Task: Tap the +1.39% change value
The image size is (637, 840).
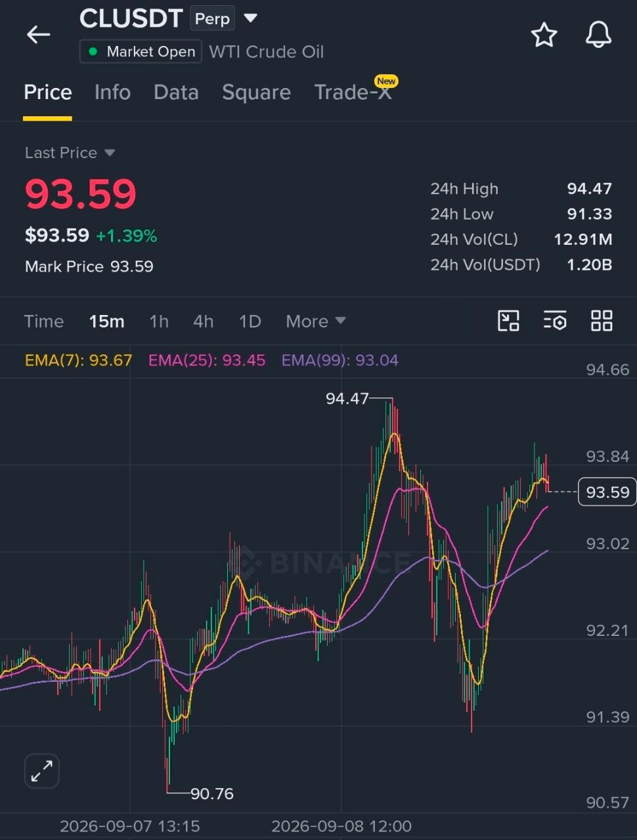Action: pos(127,236)
